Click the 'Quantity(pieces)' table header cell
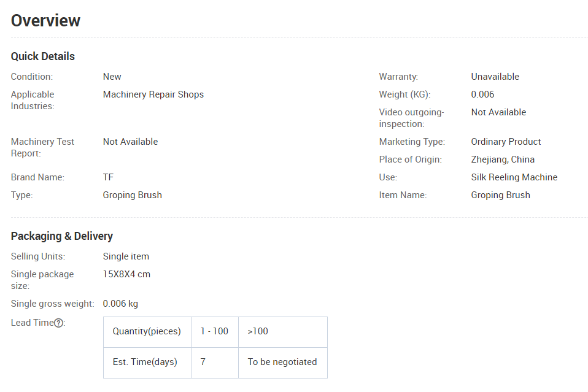Viewport: 588px width, 392px height. (147, 332)
